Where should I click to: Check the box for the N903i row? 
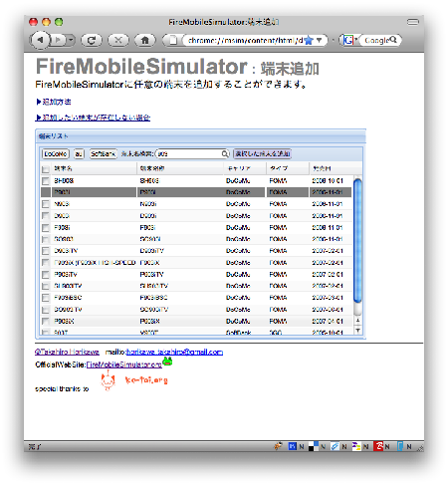pyautogui.click(x=46, y=204)
